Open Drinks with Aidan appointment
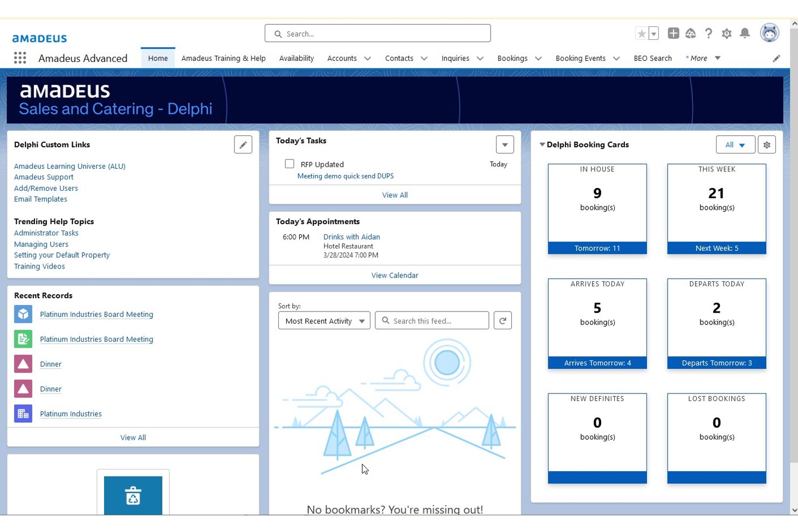798x532 pixels. coord(352,237)
